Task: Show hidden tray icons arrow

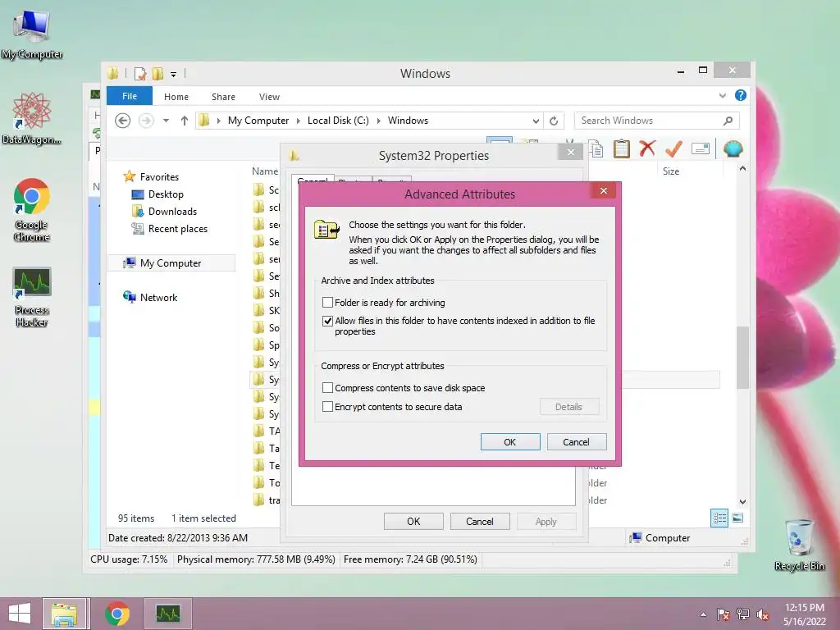Action: [x=703, y=614]
